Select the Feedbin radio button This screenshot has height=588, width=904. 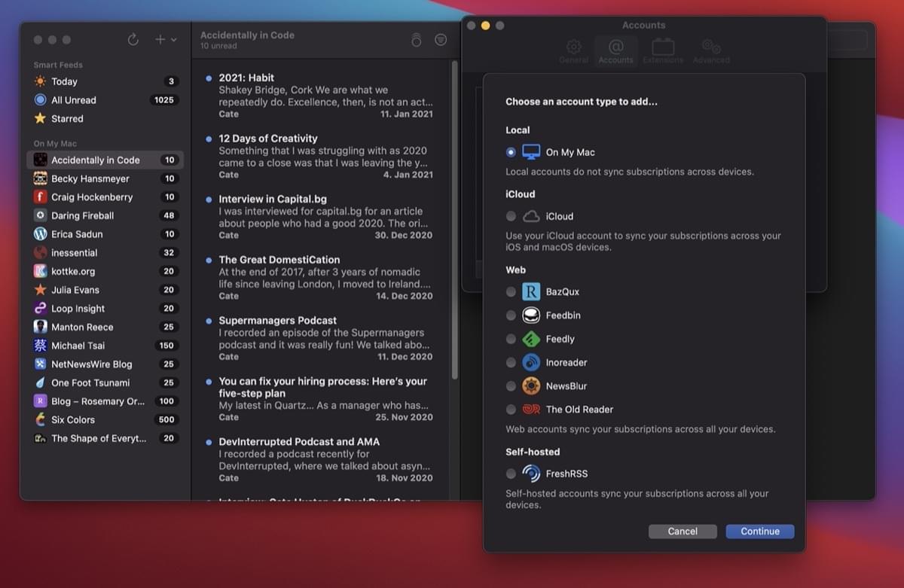pos(511,315)
